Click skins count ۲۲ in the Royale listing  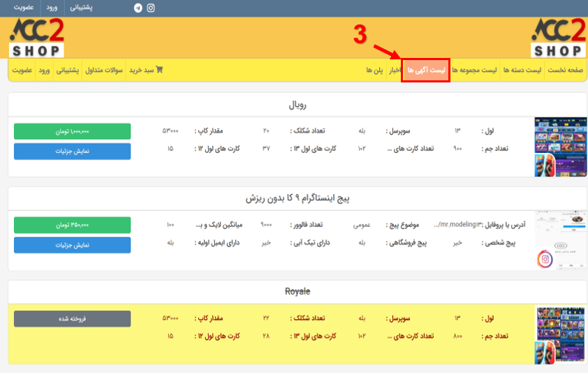point(266,318)
